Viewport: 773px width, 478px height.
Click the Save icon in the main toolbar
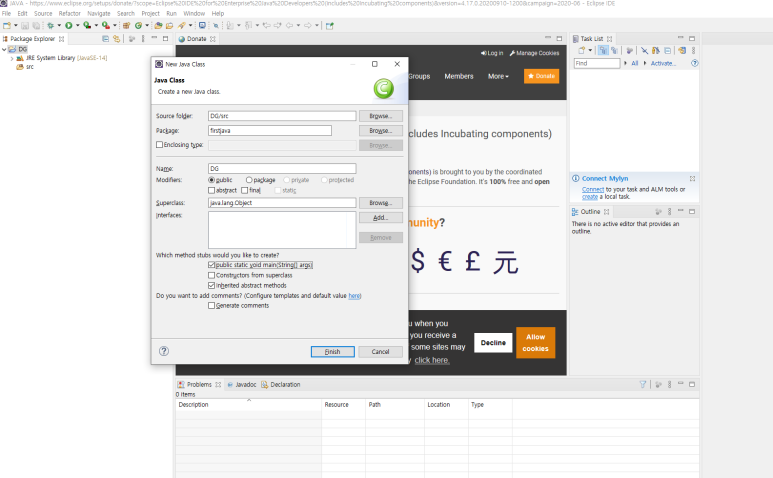click(25, 26)
